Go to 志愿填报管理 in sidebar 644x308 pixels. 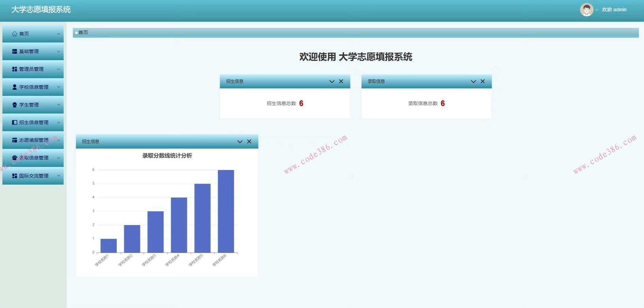33,140
